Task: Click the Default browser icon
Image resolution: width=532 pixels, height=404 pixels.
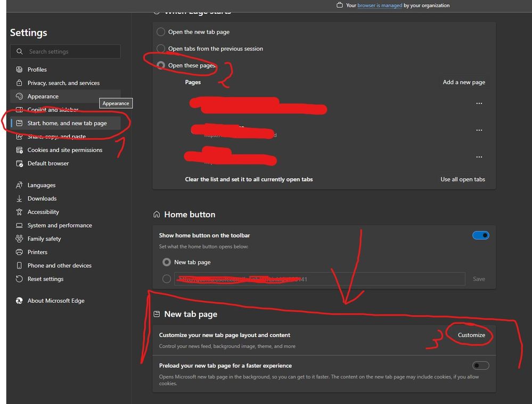Action: click(x=19, y=163)
